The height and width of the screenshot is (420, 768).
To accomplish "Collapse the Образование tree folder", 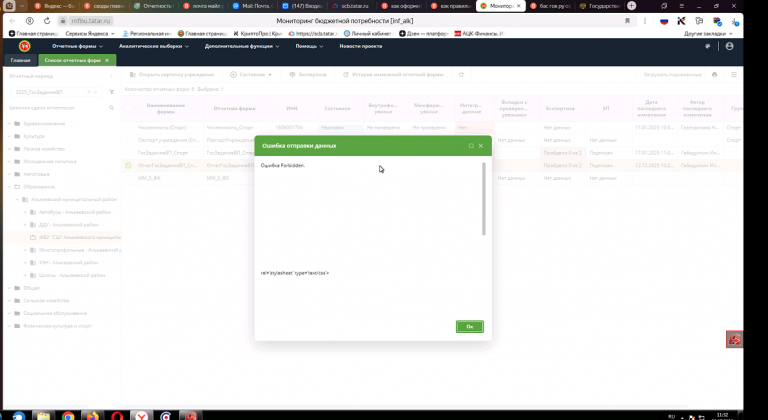I will pyautogui.click(x=9, y=187).
